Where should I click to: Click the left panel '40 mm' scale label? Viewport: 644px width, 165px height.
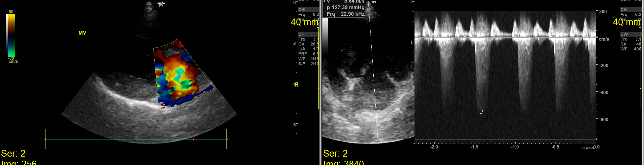(304, 22)
